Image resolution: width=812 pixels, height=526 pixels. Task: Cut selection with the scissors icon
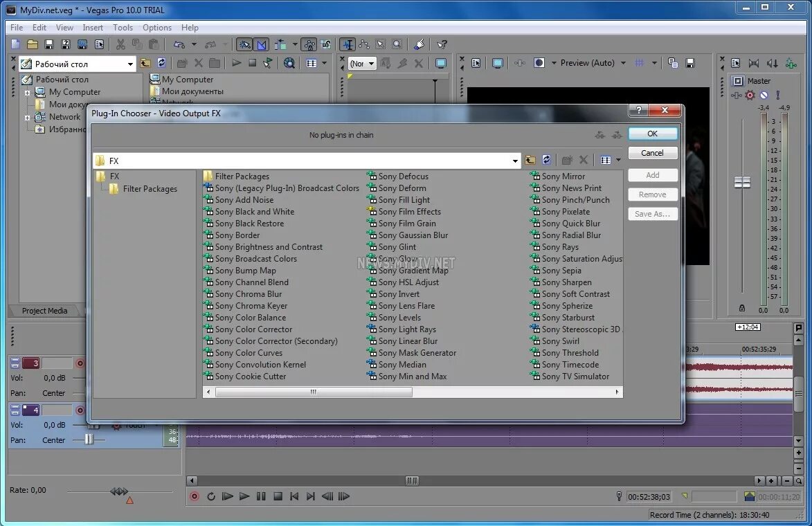(x=120, y=44)
